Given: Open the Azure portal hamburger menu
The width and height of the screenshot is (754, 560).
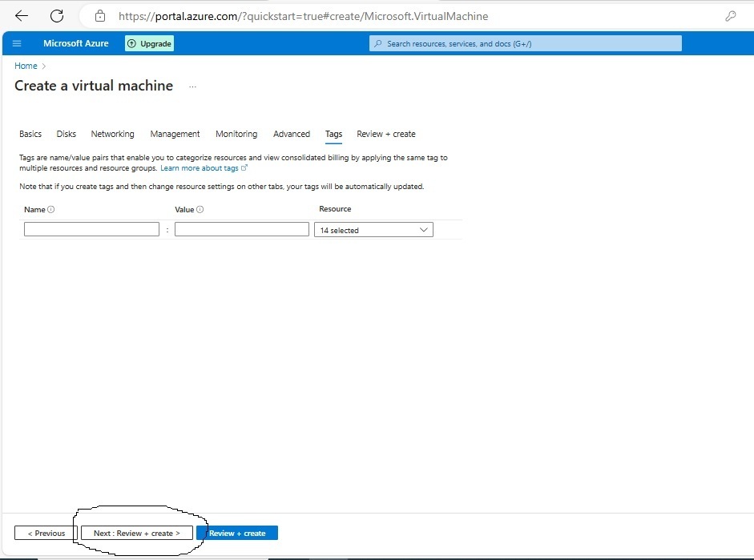Looking at the screenshot, I should point(17,44).
